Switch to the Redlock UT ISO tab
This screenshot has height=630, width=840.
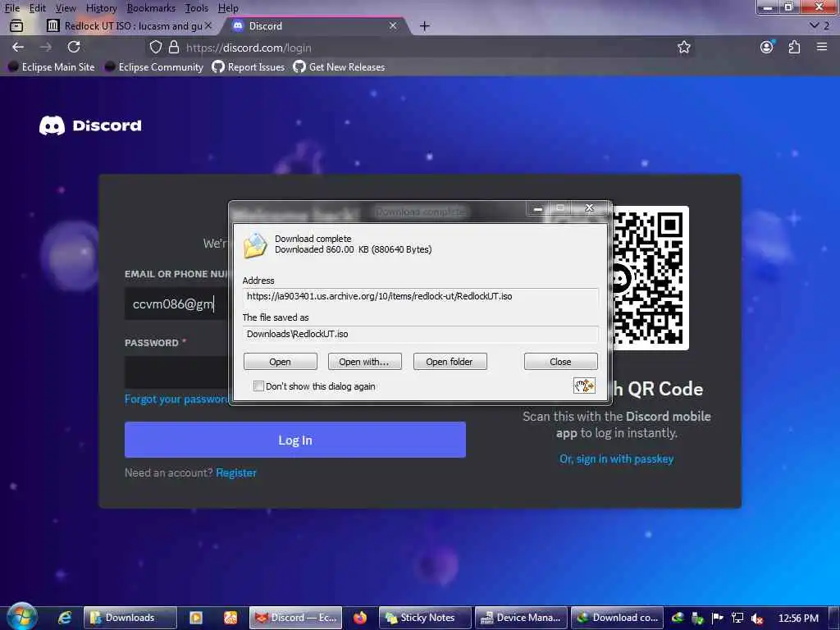129,25
